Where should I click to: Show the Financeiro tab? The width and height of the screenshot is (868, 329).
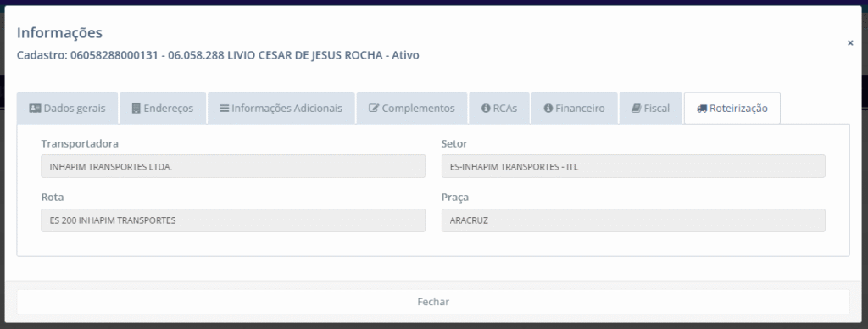(x=574, y=109)
